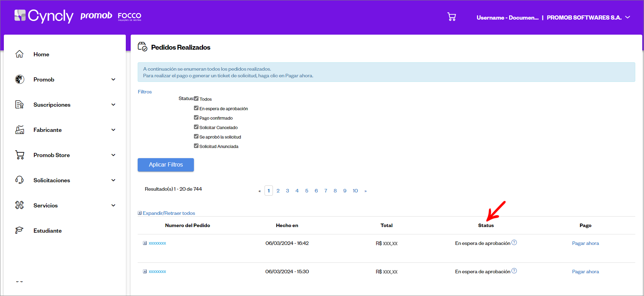644x296 pixels.
Task: Click help icon for 15:30 order status
Action: click(514, 271)
